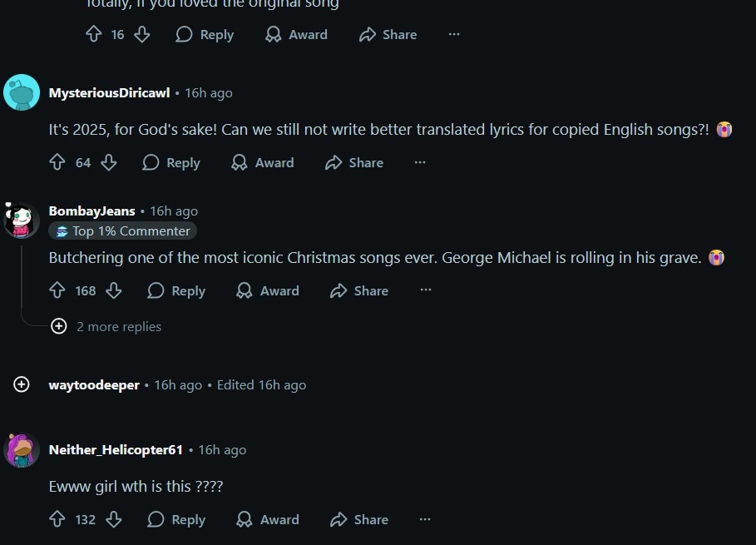Upvote MysteriousDiricawl's comment

57,162
